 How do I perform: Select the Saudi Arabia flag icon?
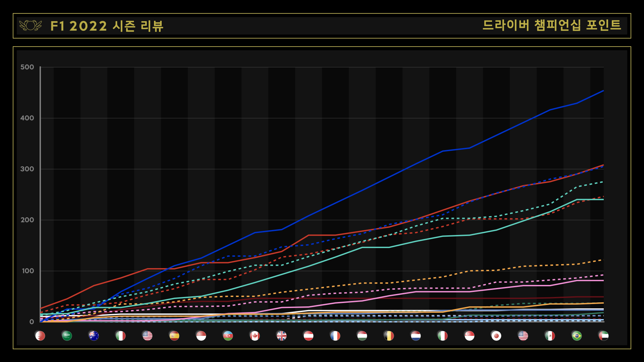point(67,336)
